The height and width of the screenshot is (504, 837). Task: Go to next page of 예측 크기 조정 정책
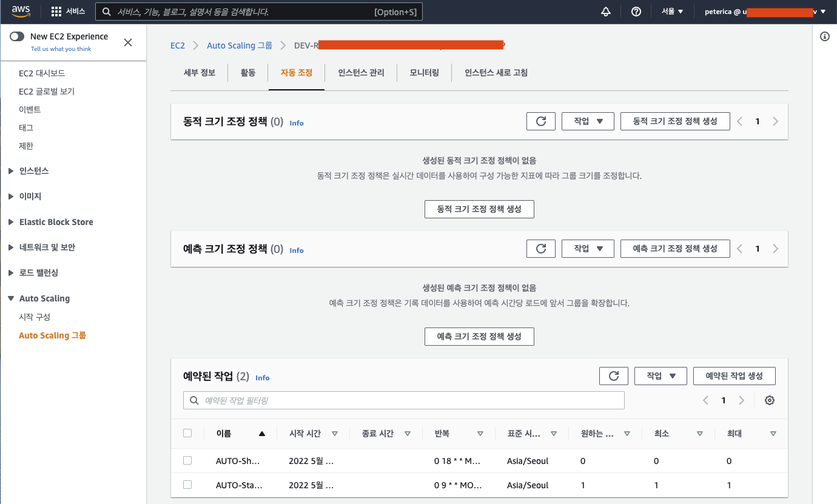(776, 249)
